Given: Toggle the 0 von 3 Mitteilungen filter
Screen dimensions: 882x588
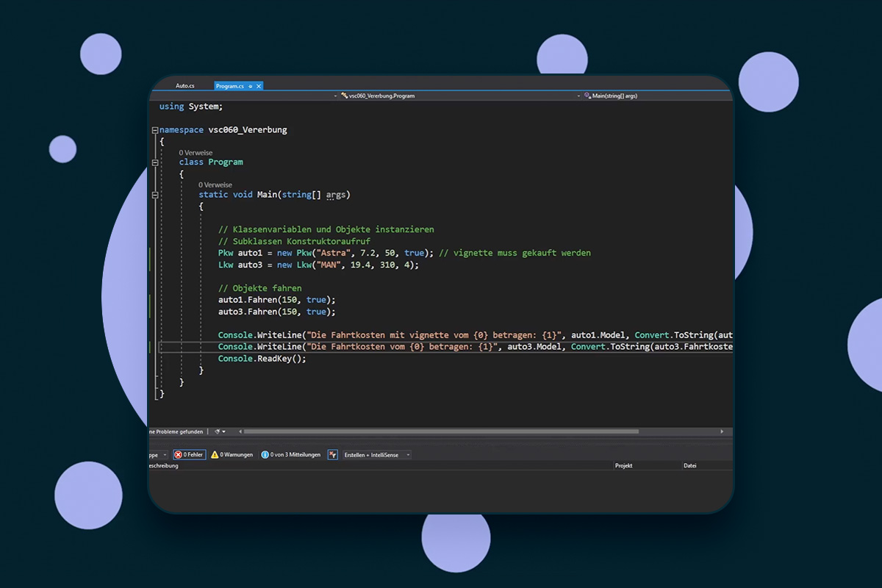Looking at the screenshot, I should [291, 455].
